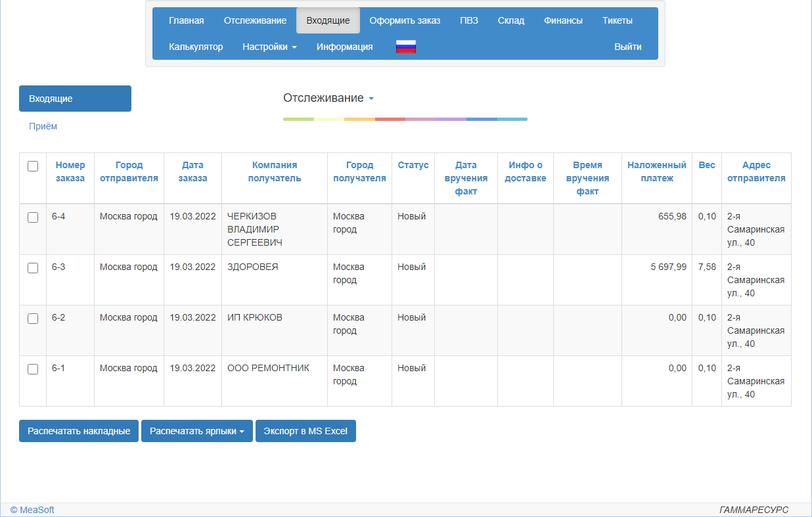This screenshot has height=517, width=812.
Task: Go to the Главная menu item
Action: (x=187, y=20)
